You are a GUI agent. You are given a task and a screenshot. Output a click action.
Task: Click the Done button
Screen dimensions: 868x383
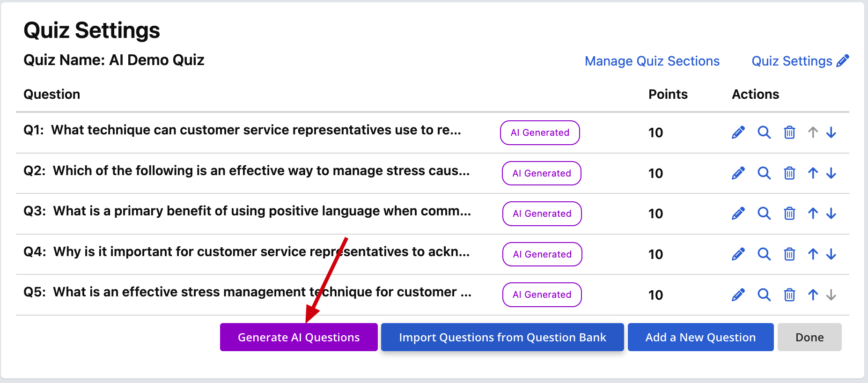[x=809, y=337]
